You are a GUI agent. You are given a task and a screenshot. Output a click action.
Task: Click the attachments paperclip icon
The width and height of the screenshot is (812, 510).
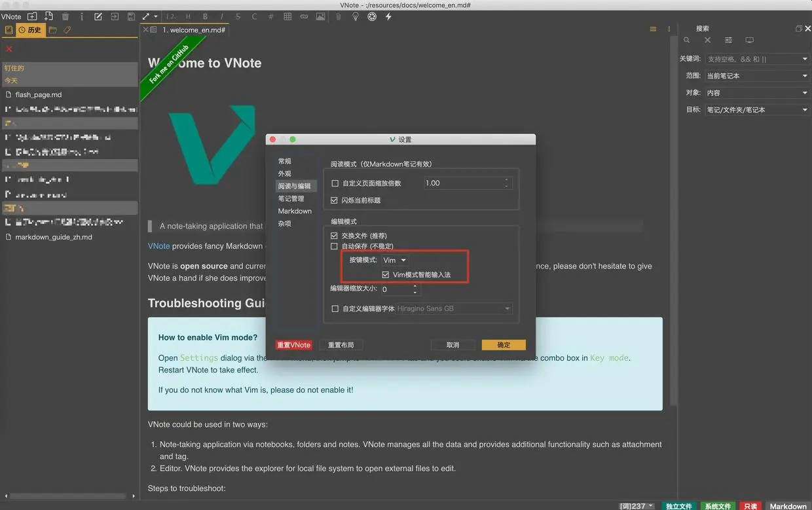339,16
